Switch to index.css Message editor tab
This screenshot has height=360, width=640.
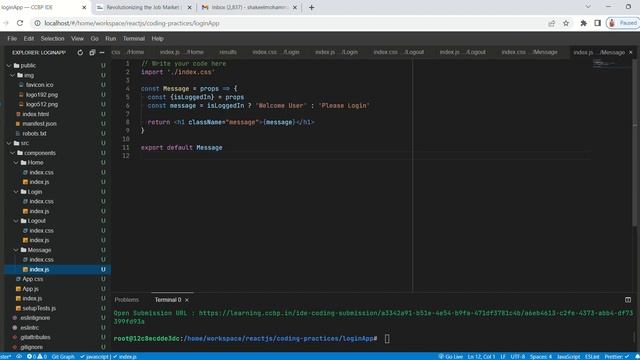pos(529,52)
